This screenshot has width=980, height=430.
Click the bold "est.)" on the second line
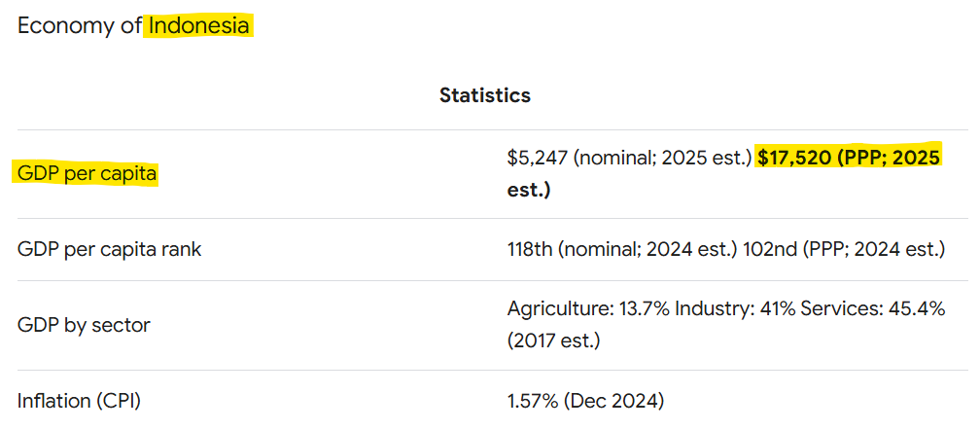coord(528,190)
